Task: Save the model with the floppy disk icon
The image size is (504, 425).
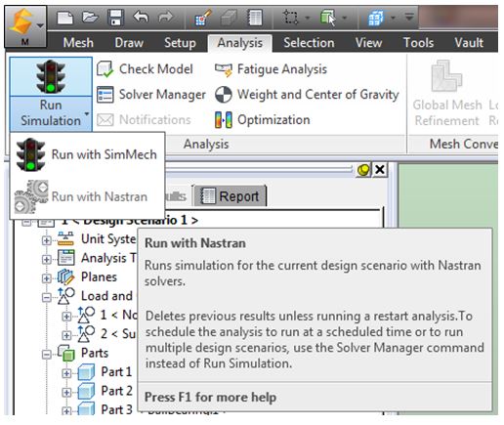Action: point(115,18)
